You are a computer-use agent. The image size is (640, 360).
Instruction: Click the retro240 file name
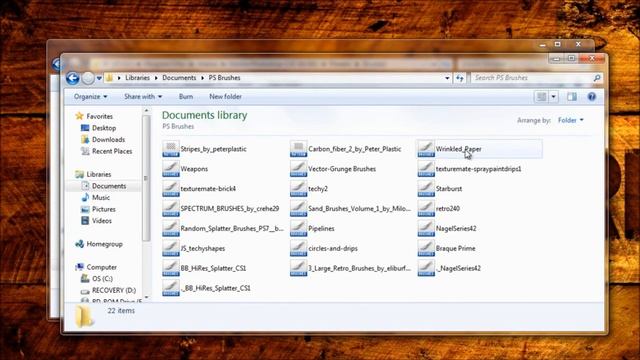[448, 209]
